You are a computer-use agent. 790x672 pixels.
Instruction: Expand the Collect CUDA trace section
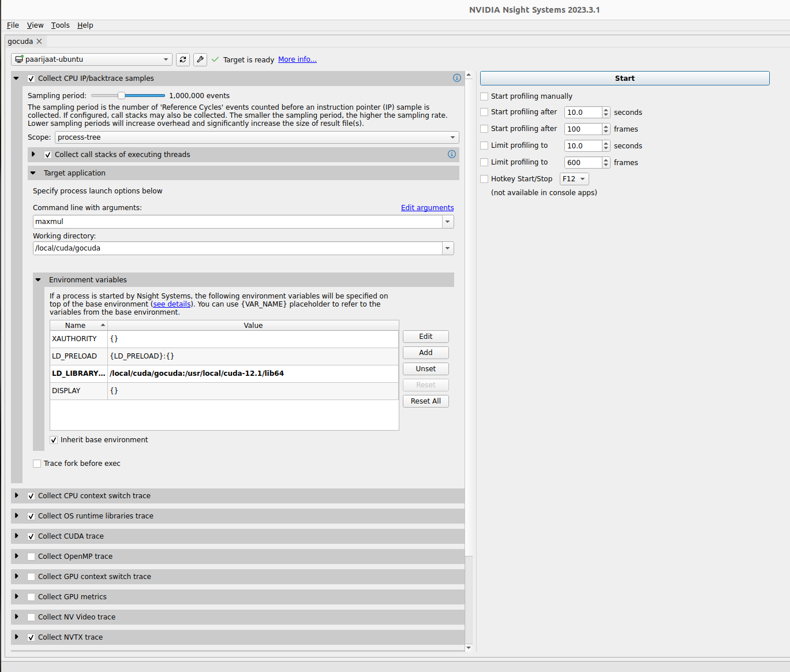pos(17,536)
